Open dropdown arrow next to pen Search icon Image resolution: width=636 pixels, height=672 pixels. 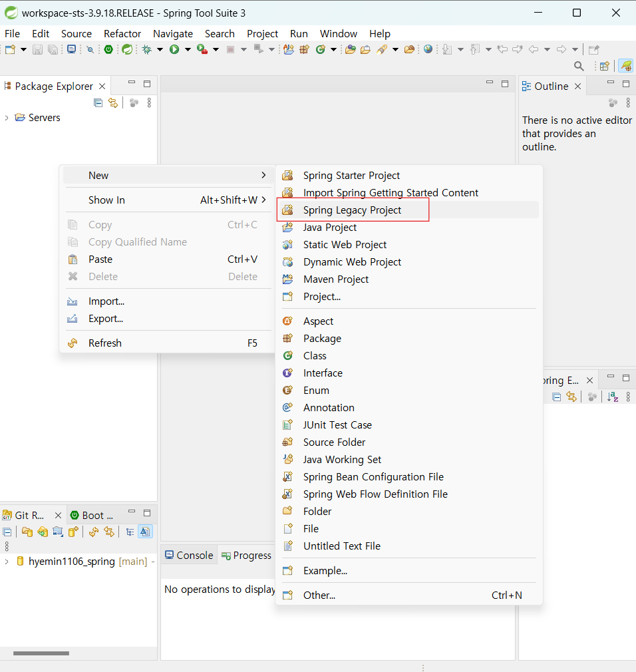tap(395, 49)
